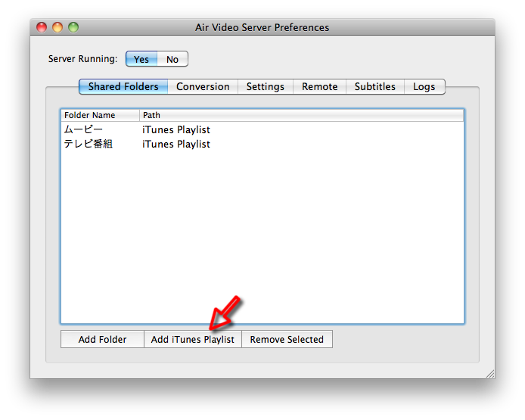Zoom the window with green button
The height and width of the screenshot is (420, 525).
[73, 27]
